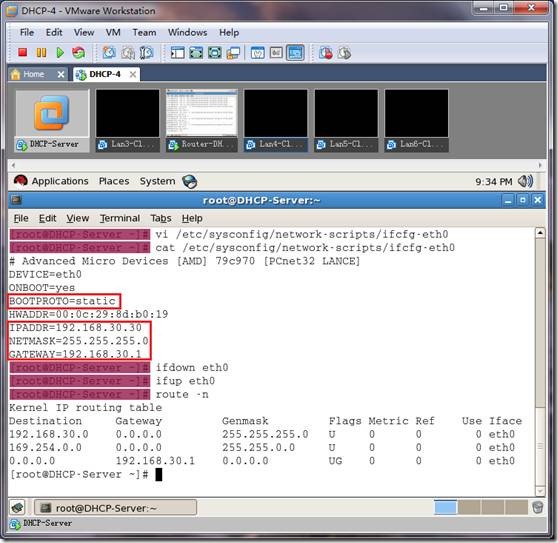This screenshot has height=543, width=558.
Task: Click revert to snapshot icon
Action: (128, 53)
